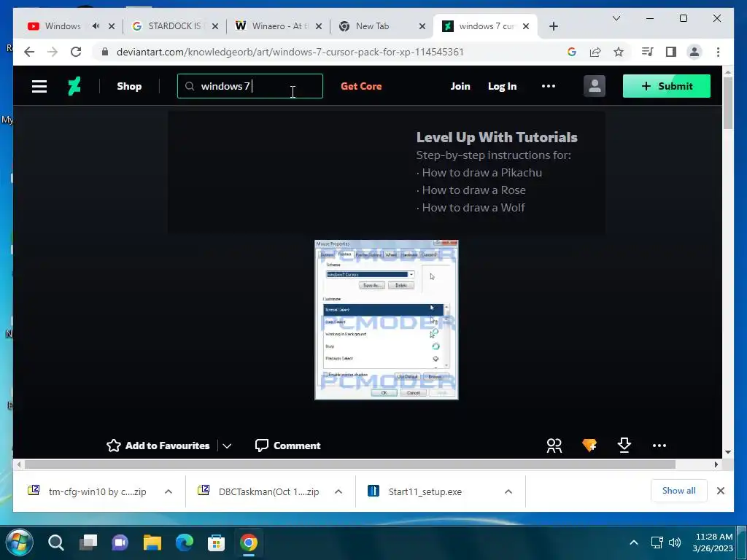Close the Winaero tab
Screen dimensions: 747x560
(319, 26)
